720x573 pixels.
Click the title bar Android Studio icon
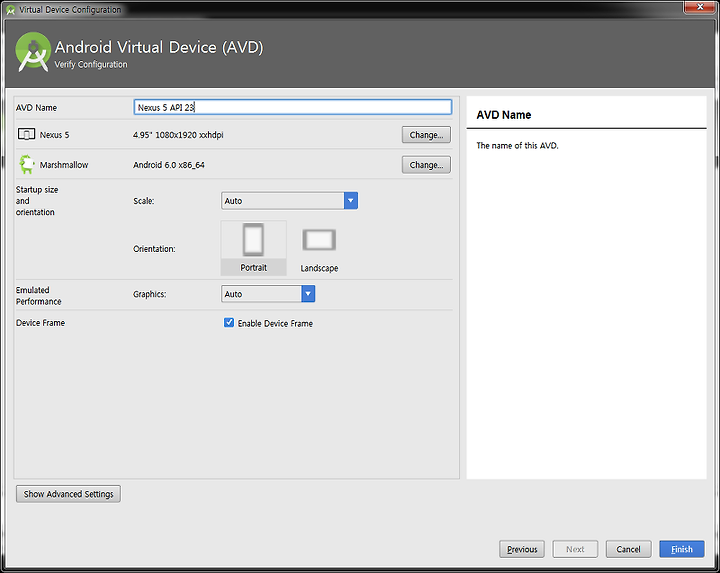click(10, 10)
